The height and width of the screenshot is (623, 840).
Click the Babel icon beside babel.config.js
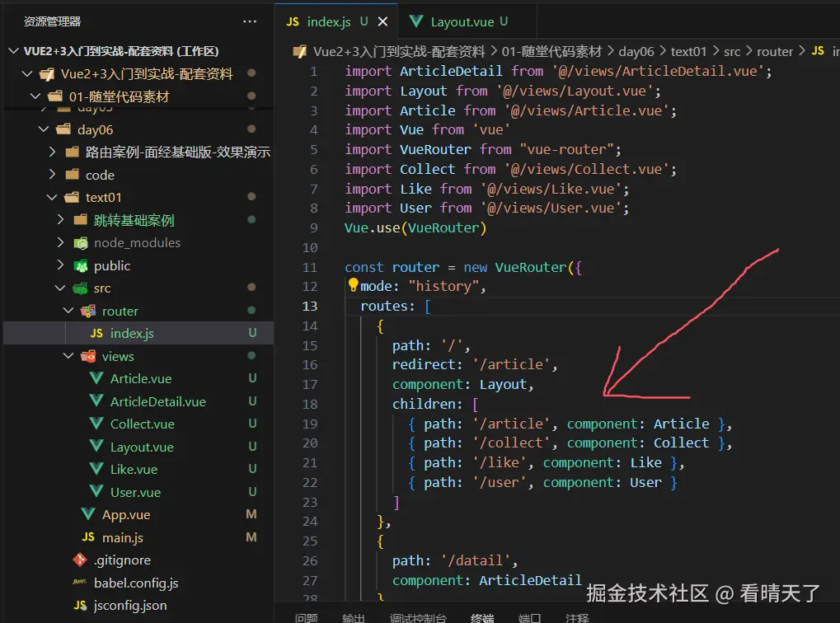point(80,582)
